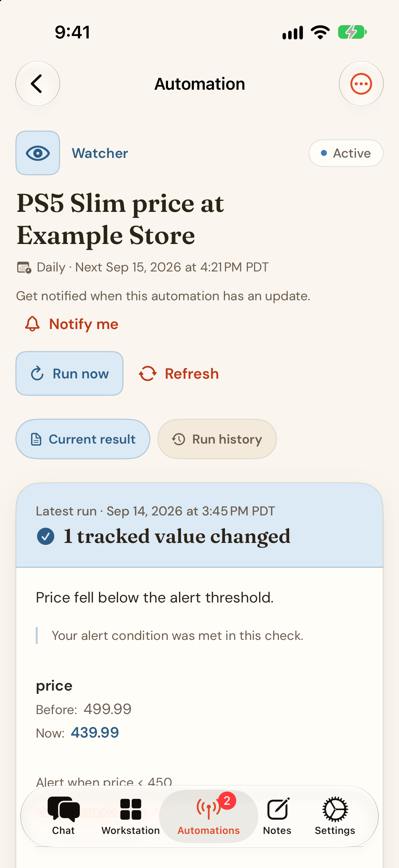Tap the 1 tracked value changed header

tap(177, 536)
